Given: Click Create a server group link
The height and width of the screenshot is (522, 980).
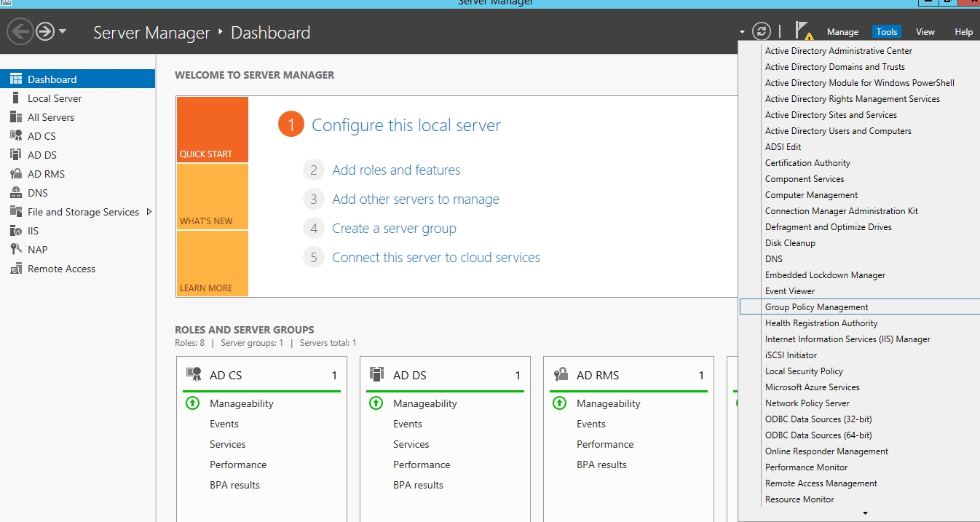Looking at the screenshot, I should pyautogui.click(x=394, y=229).
